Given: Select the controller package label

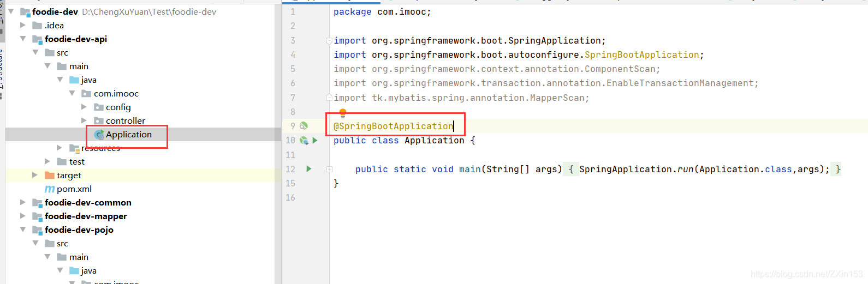Looking at the screenshot, I should 126,121.
